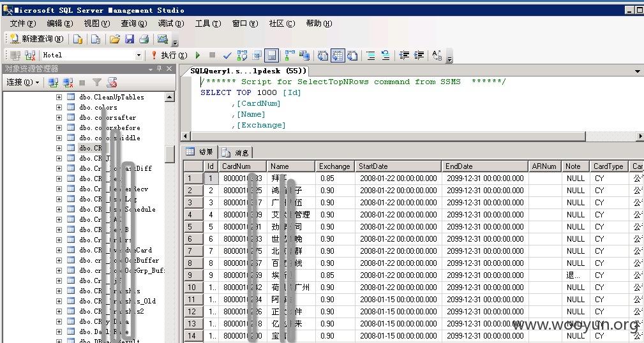Screen dimensions: 644x343
Task: Click the query editor horizontal scrollbar
Action: pos(388,136)
